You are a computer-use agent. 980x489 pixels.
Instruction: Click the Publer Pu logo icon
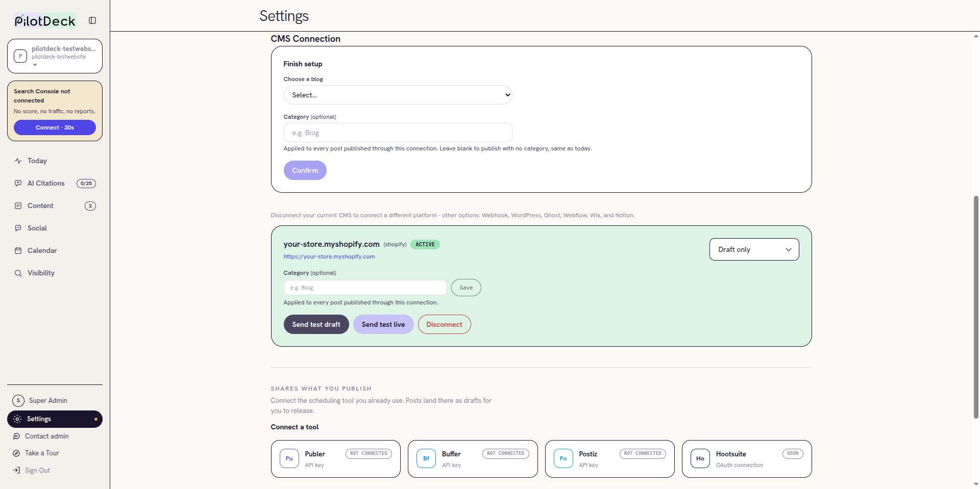pos(289,458)
